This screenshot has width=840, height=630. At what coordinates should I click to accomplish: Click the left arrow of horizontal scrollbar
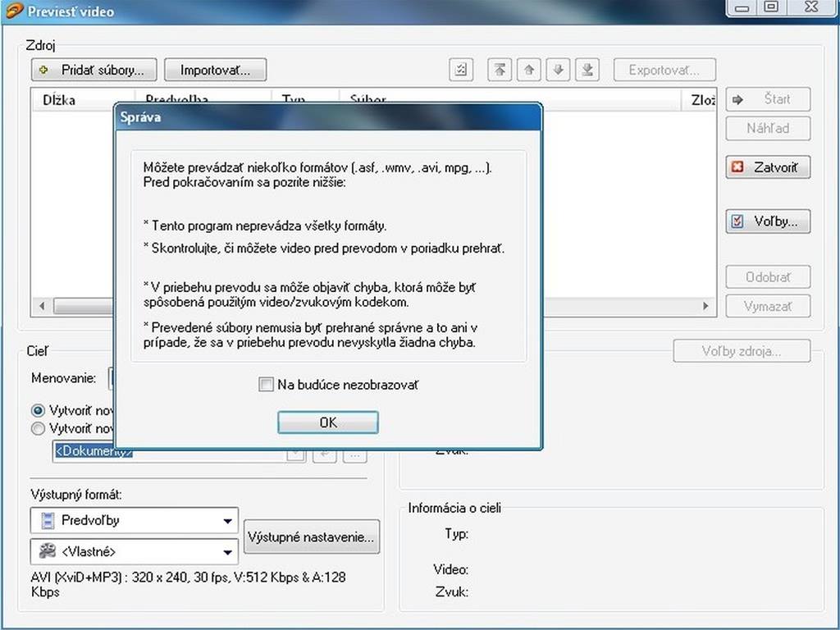pos(42,306)
